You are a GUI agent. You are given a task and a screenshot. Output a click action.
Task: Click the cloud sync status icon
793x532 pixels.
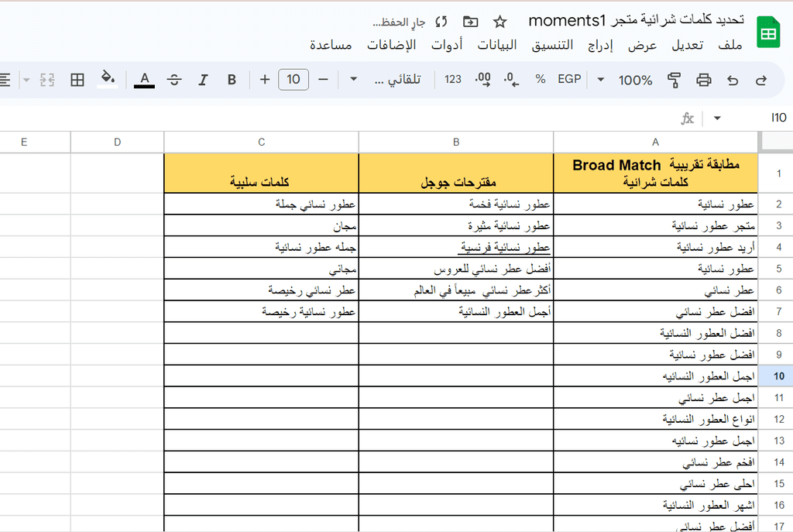pos(441,22)
